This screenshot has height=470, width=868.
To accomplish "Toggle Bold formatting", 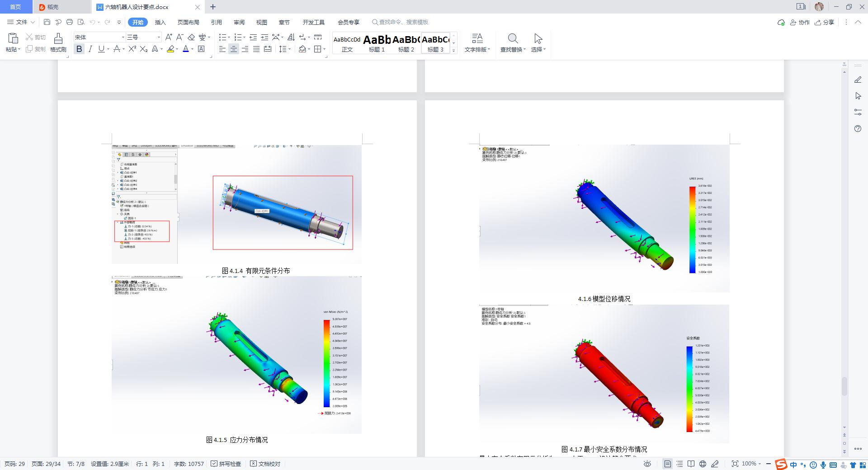I will 79,49.
